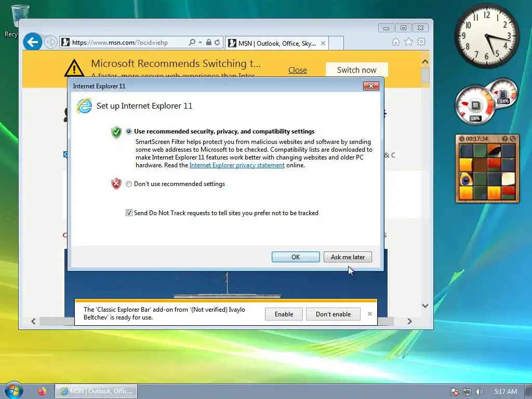This screenshot has width=532, height=399.
Task: Select Use recommended security settings radio
Action: [129, 131]
